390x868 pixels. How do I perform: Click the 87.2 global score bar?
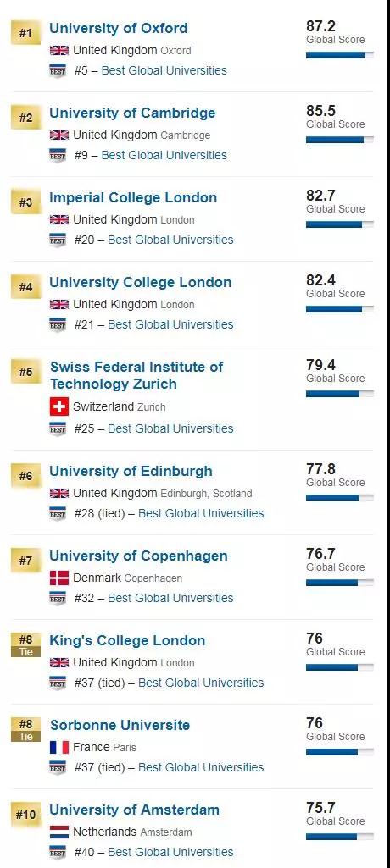[340, 55]
